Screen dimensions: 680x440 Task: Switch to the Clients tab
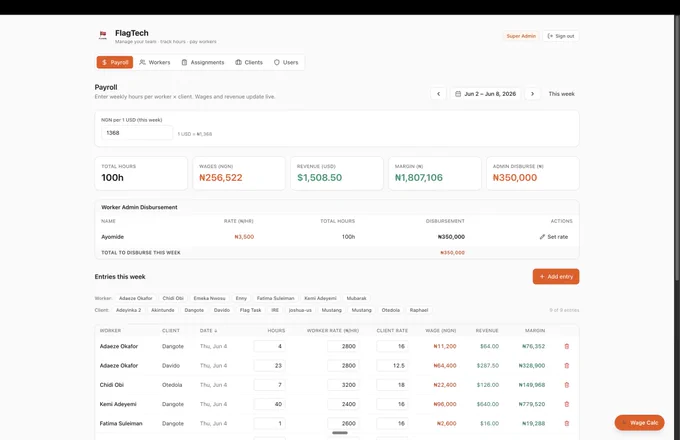click(x=249, y=62)
